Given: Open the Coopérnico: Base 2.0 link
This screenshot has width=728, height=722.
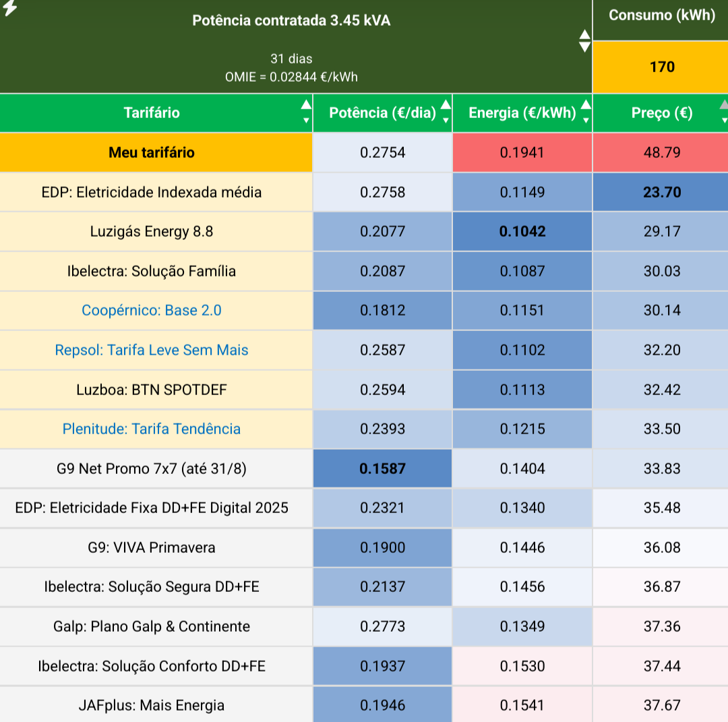Looking at the screenshot, I should tap(152, 310).
